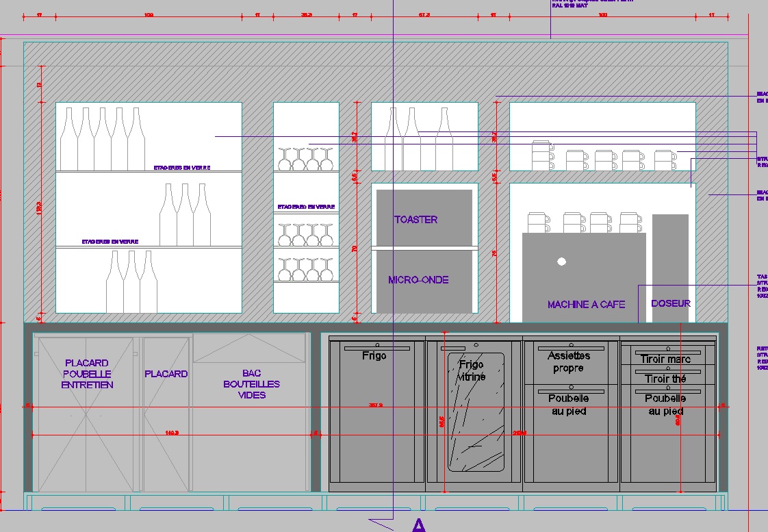Select the MACHINE A CAFE label

point(587,304)
